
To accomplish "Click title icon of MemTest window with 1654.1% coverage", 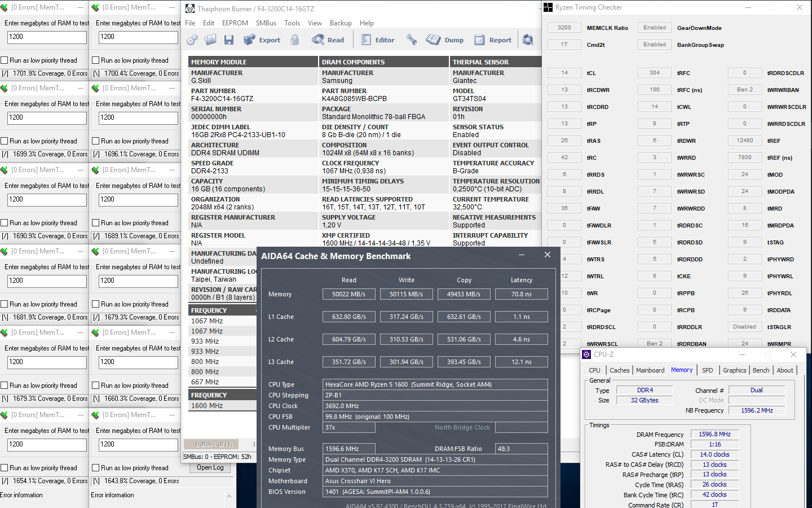I will [x=5, y=415].
